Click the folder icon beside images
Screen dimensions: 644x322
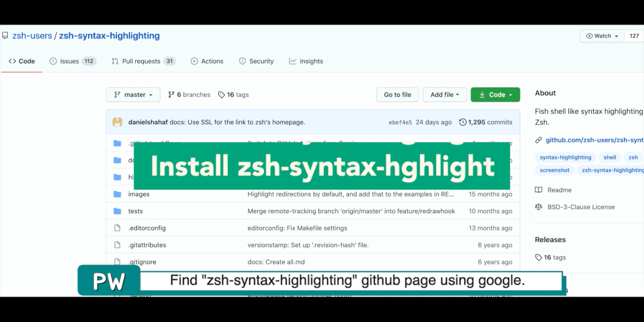click(117, 194)
